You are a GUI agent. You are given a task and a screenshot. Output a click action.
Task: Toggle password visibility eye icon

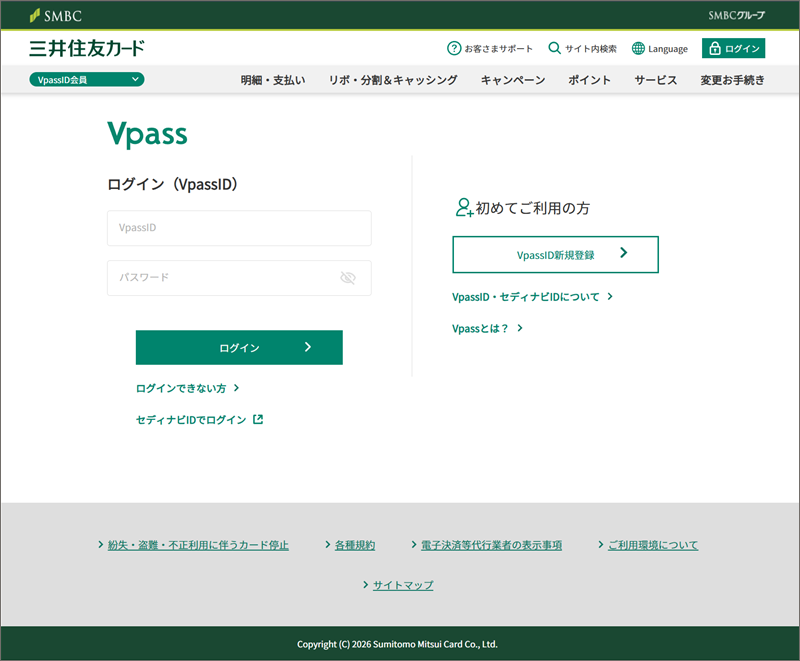pyautogui.click(x=347, y=278)
